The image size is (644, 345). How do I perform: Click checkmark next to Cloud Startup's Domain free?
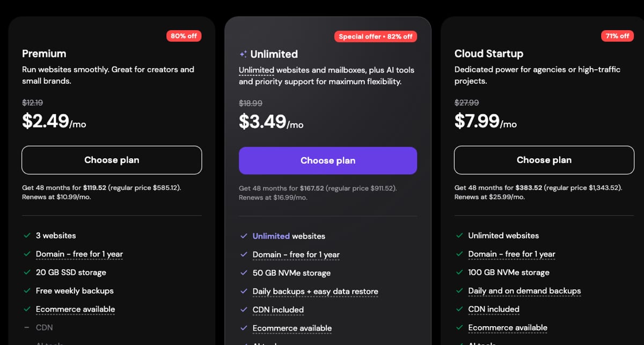click(x=459, y=254)
